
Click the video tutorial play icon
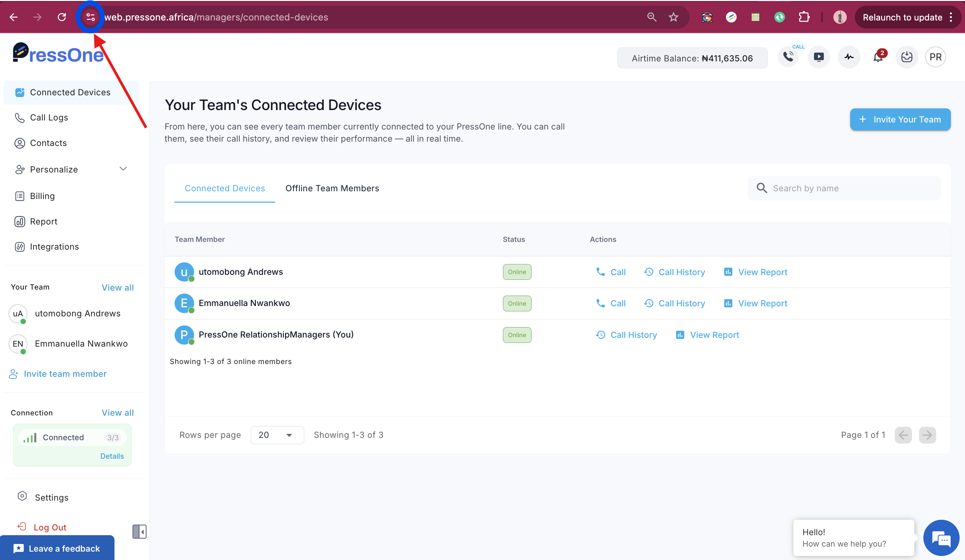(x=819, y=57)
